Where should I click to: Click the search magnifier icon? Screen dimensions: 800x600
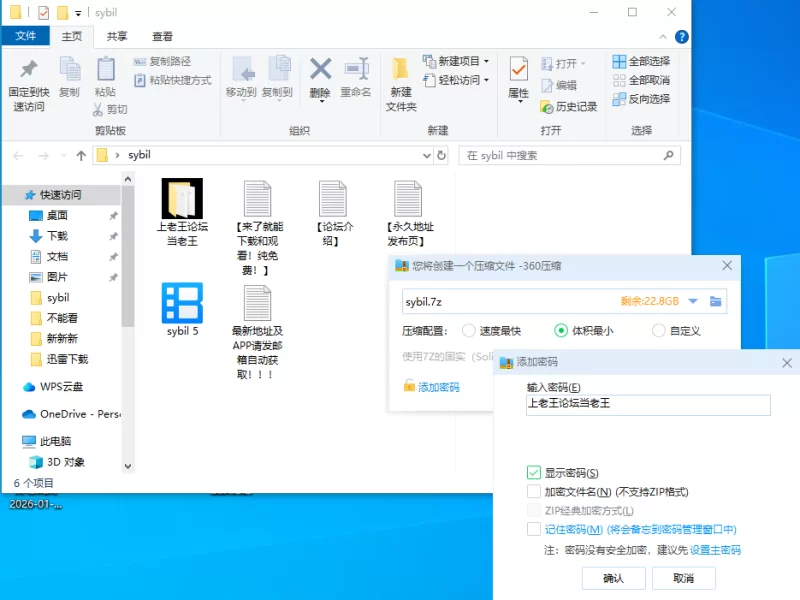(x=668, y=155)
